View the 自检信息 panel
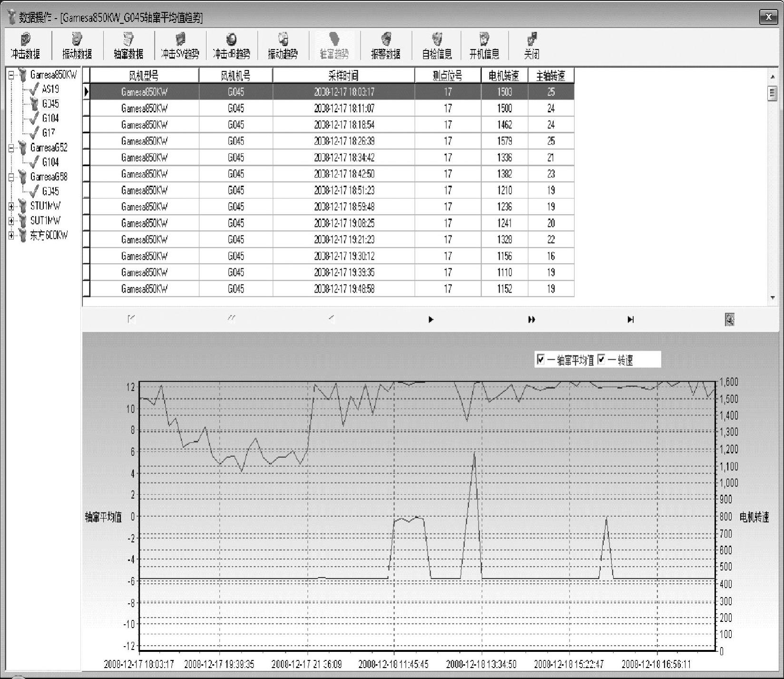 [x=437, y=46]
